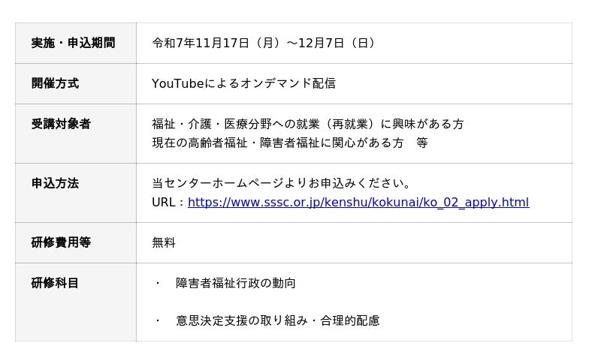The width and height of the screenshot is (601, 364).
Task: Click the bullet before 意思決定支援の取り組み
Action: pyautogui.click(x=158, y=320)
